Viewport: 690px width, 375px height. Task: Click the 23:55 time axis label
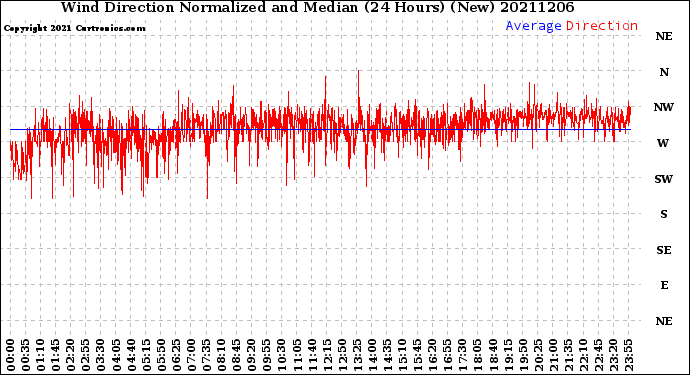(628, 355)
